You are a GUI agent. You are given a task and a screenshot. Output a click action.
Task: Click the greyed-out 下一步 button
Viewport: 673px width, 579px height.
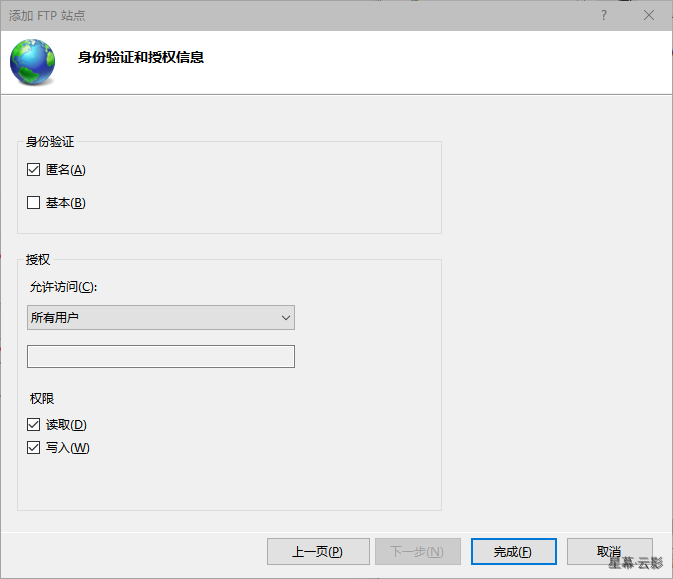pyautogui.click(x=417, y=552)
